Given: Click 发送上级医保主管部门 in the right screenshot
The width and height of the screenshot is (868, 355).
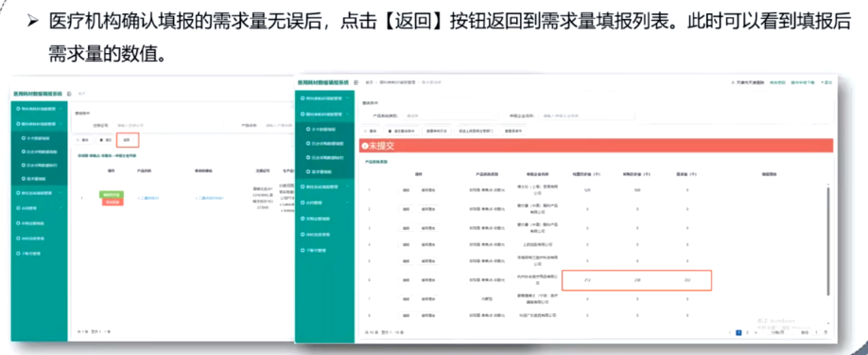Looking at the screenshot, I should coord(475,132).
